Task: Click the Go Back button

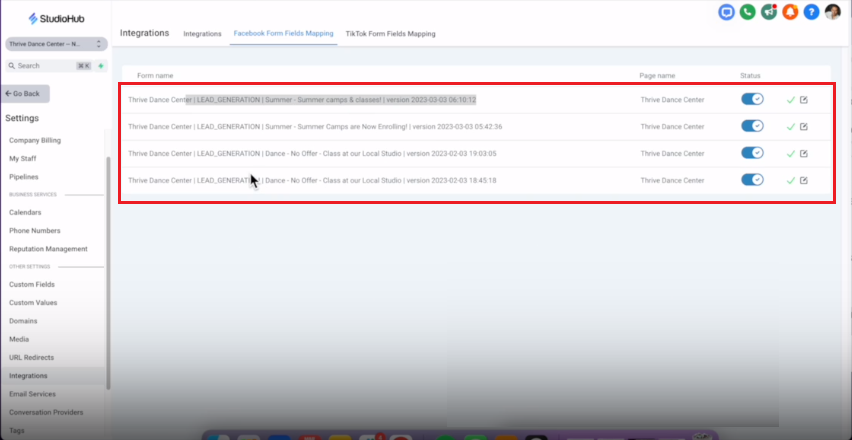Action: (26, 93)
